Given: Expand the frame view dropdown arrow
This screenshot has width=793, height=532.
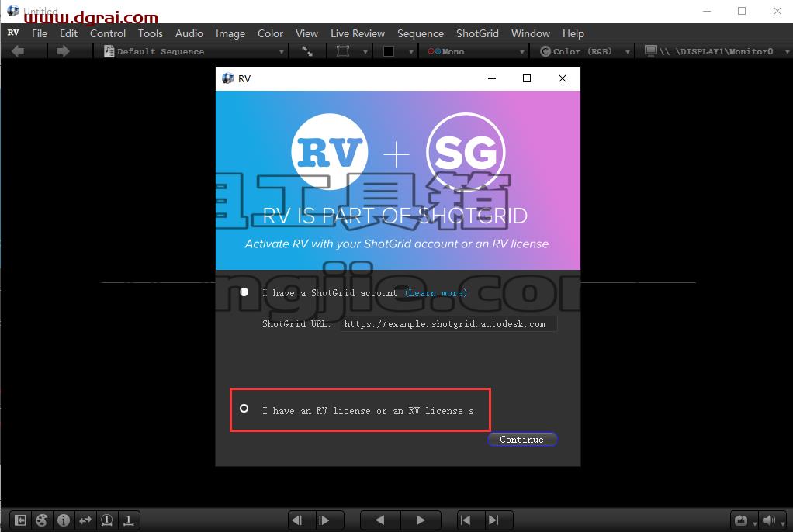Looking at the screenshot, I should tap(365, 52).
